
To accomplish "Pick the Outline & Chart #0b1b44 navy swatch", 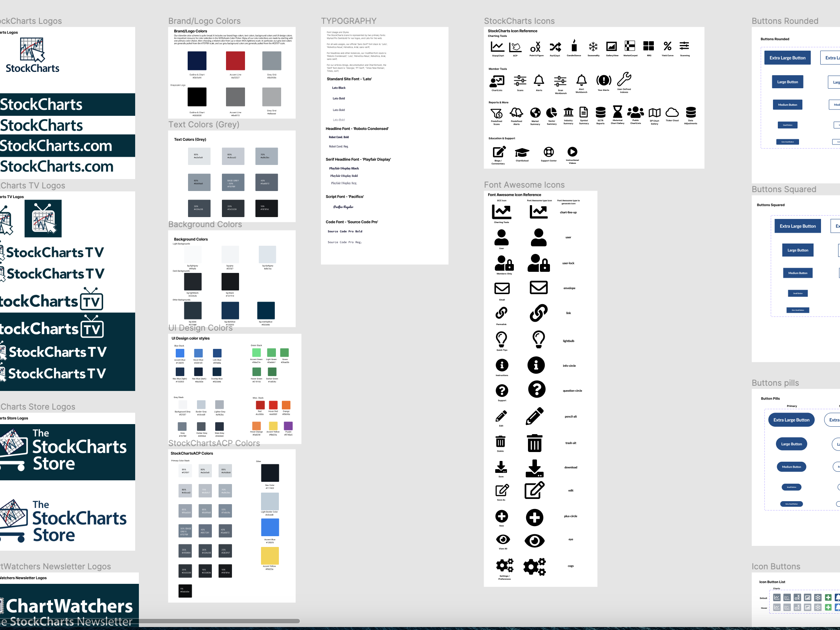I will 197,61.
